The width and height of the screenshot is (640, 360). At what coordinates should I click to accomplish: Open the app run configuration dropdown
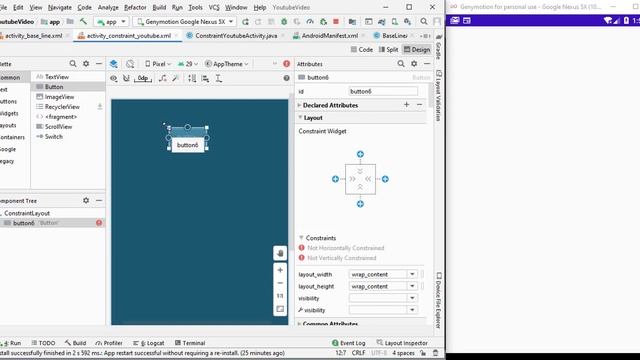click(x=111, y=22)
